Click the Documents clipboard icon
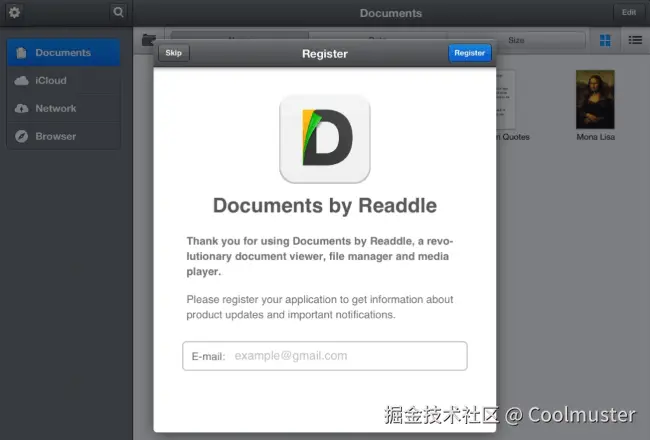 pyautogui.click(x=21, y=53)
